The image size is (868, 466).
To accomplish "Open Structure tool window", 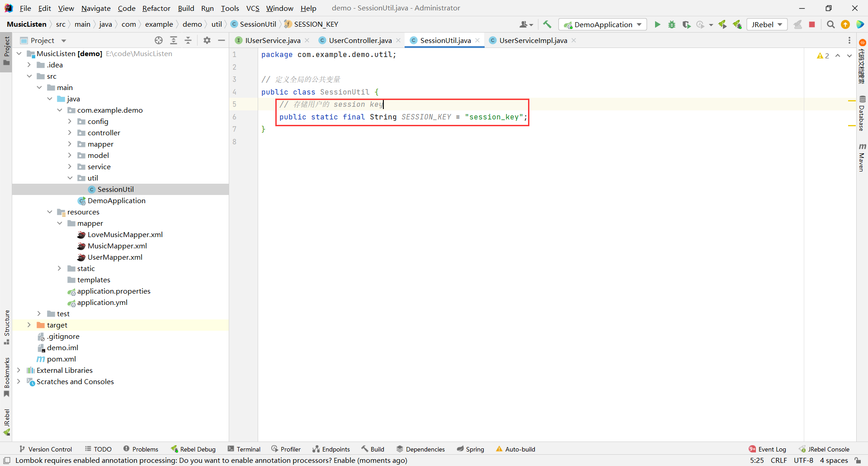I will [6, 327].
